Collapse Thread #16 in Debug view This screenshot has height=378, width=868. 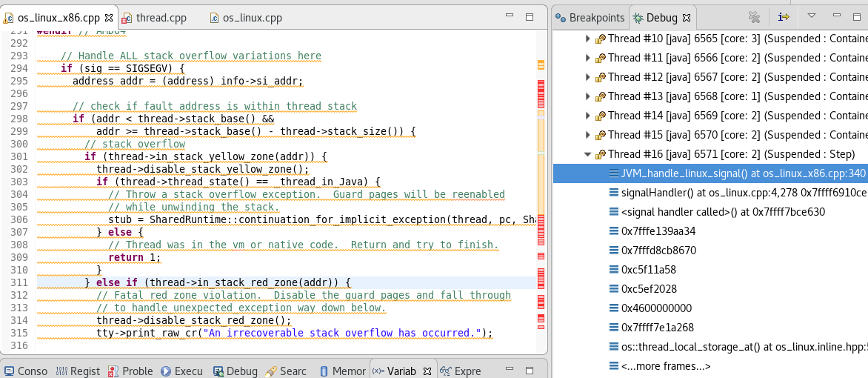pyautogui.click(x=587, y=154)
